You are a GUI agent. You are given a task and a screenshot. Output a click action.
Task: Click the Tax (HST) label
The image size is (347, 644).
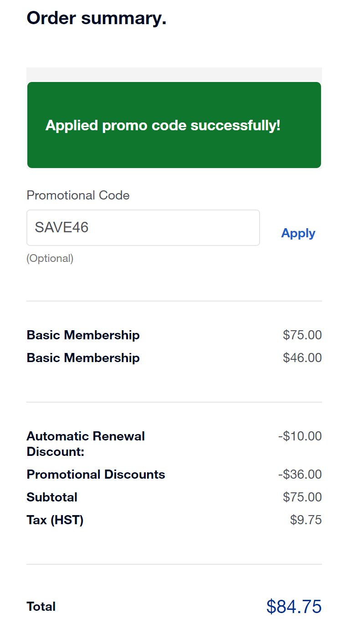[55, 520]
